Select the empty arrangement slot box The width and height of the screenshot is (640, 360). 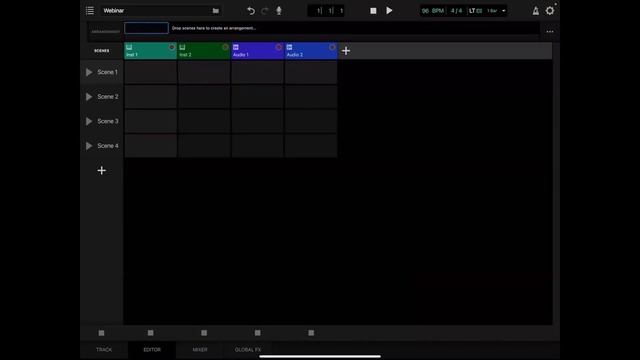click(146, 28)
